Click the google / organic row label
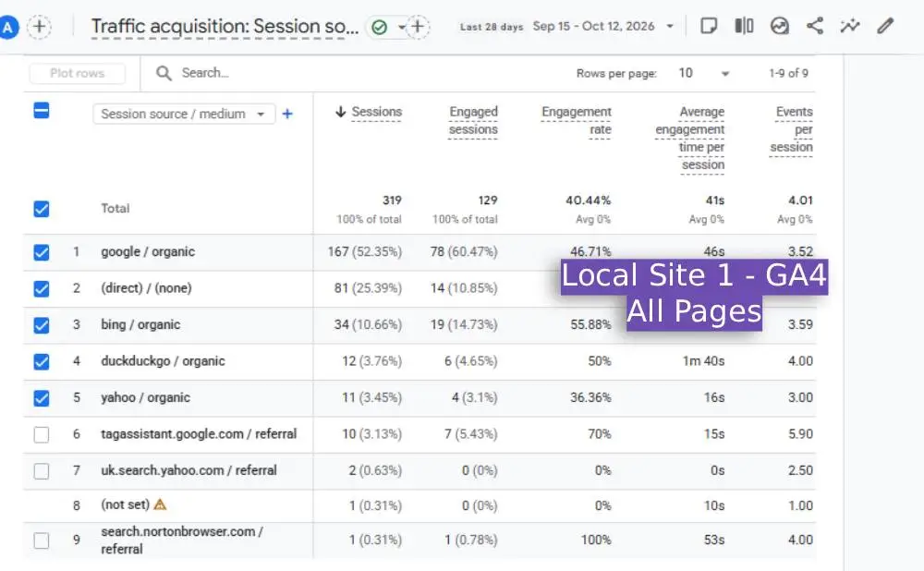 tap(147, 251)
